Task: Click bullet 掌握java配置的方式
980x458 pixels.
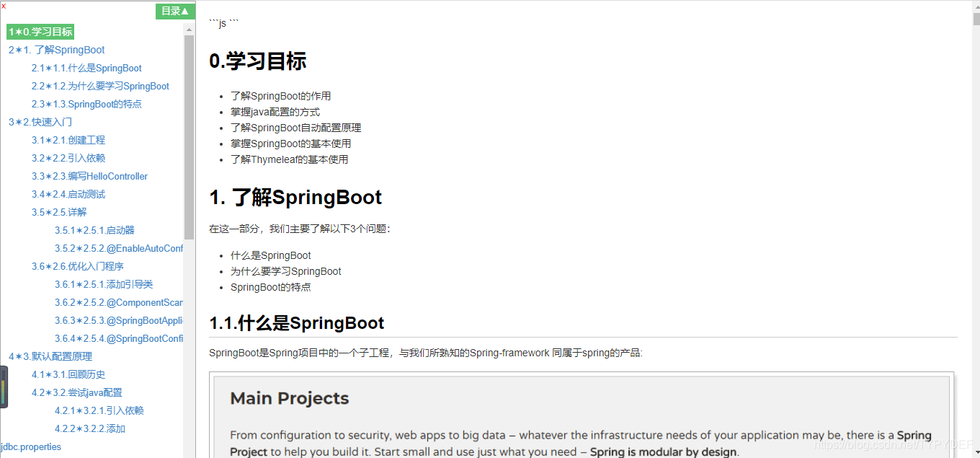Action: pyautogui.click(x=275, y=112)
